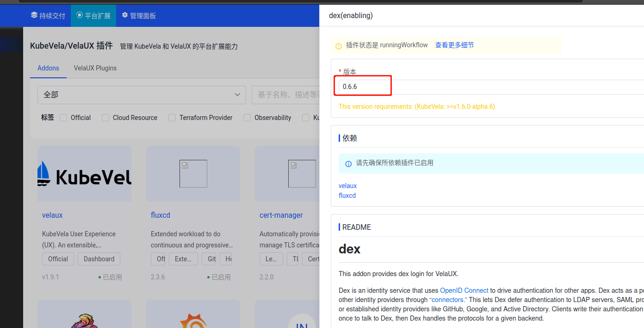Click the avatar thumbnail on the bottom-left addon card
This screenshot has height=328, width=644.
(x=84, y=320)
